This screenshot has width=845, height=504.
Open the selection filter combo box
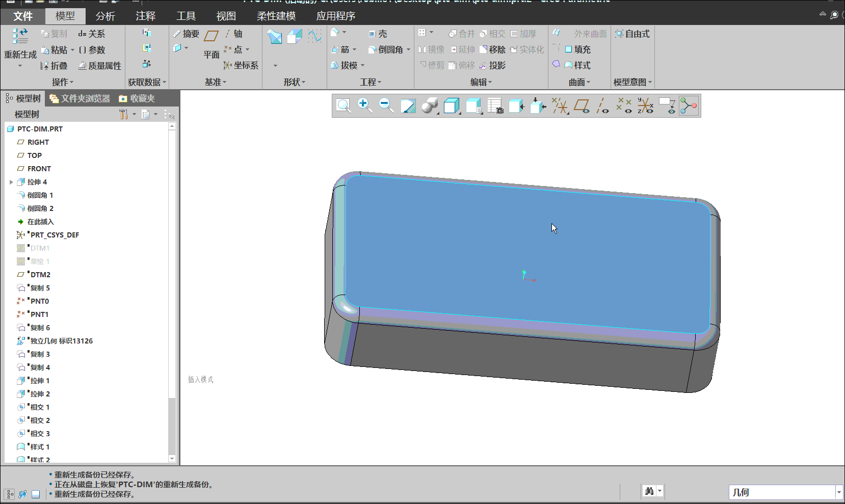pyautogui.click(x=785, y=492)
